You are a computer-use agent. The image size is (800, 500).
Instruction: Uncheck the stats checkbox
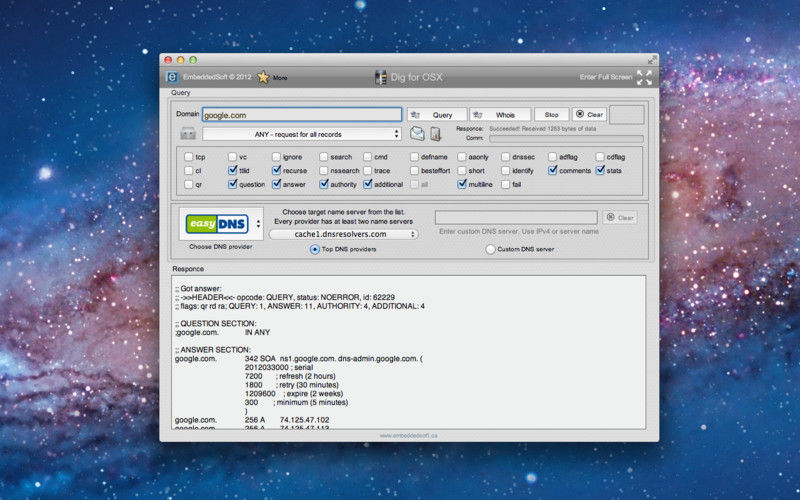coord(600,170)
